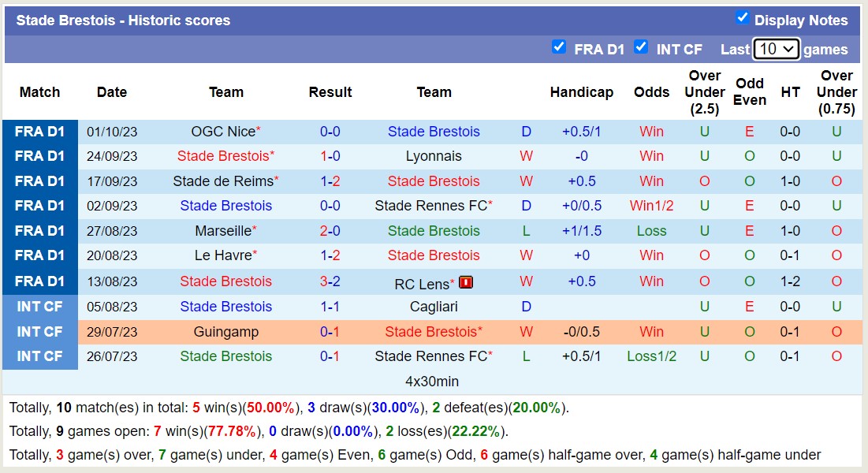Click the red card icon beside RC Lens
This screenshot has height=473, width=868.
466,282
